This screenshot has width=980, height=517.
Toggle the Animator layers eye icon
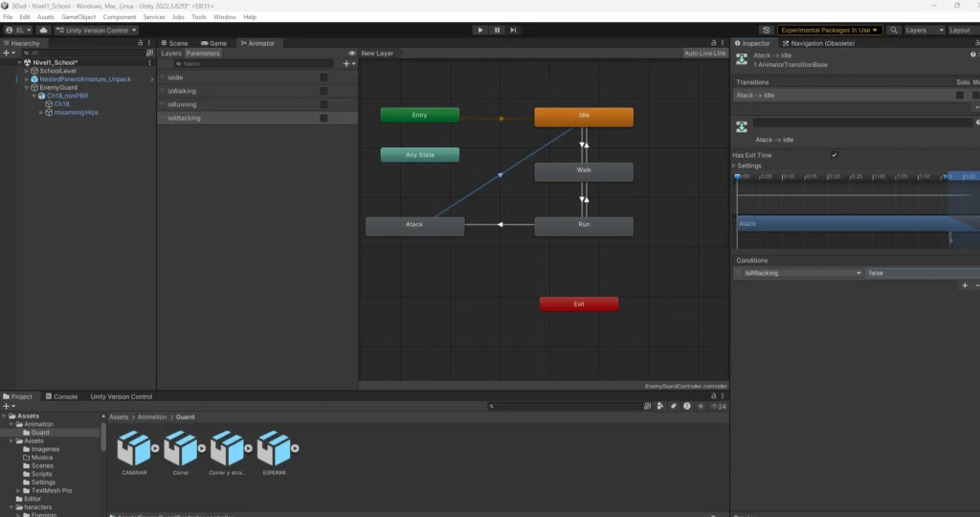352,54
